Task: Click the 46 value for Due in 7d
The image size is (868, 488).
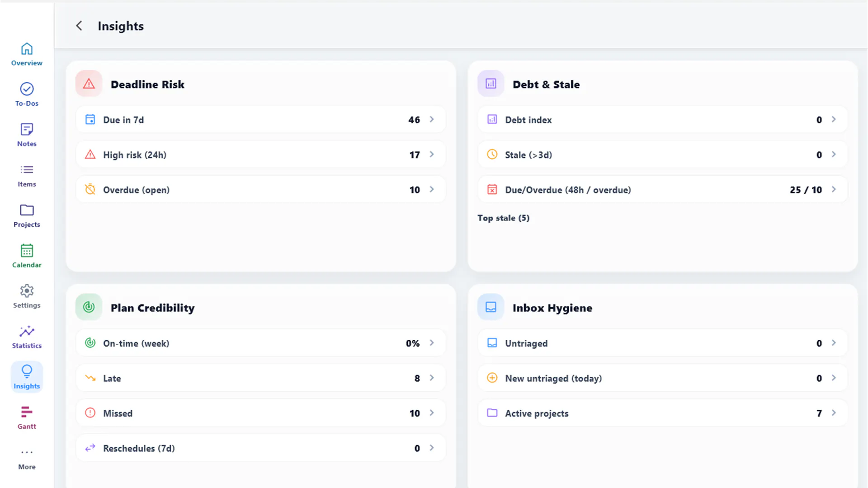Action: click(x=414, y=120)
